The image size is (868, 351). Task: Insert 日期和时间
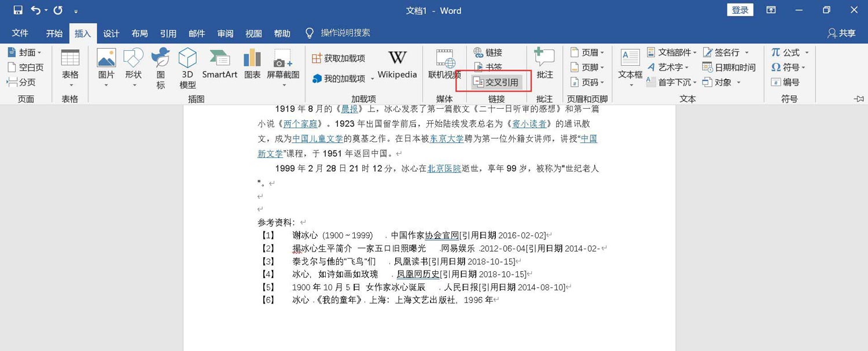pyautogui.click(x=729, y=67)
